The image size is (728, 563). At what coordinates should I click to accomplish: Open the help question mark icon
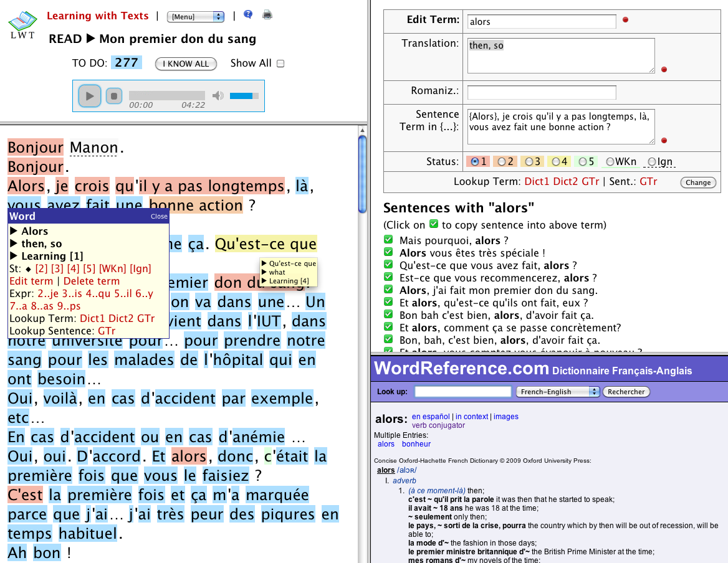(x=248, y=15)
